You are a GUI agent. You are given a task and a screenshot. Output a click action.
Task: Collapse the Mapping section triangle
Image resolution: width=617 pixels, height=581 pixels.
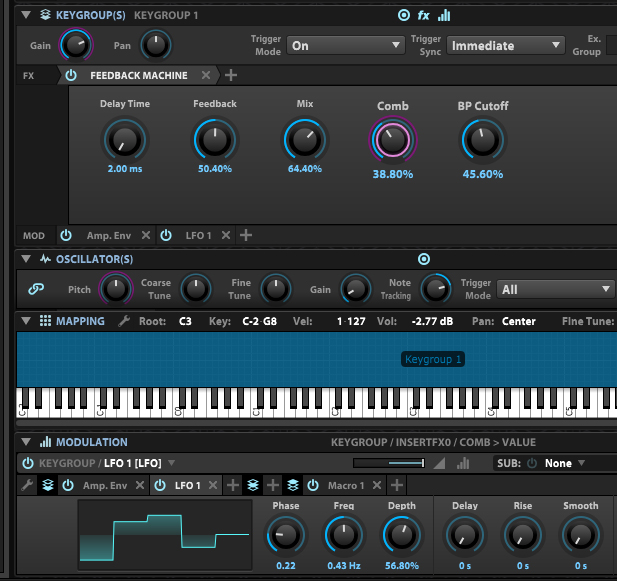(26, 321)
